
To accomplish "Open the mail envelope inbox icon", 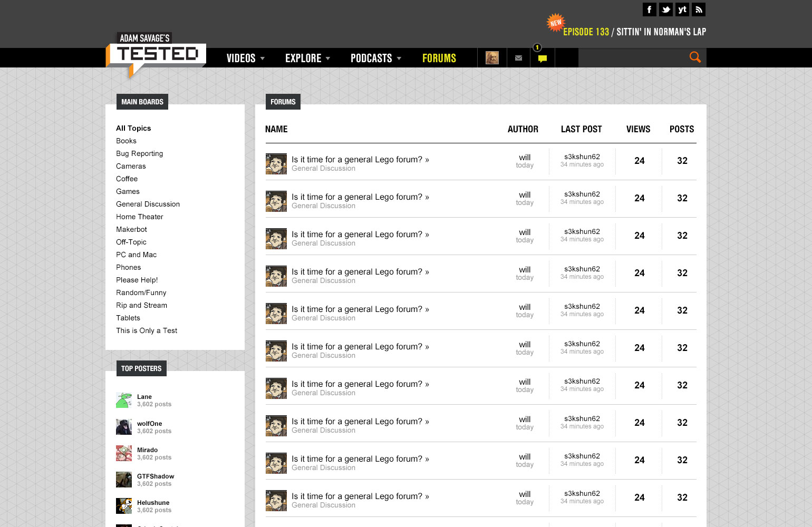I will tap(518, 58).
